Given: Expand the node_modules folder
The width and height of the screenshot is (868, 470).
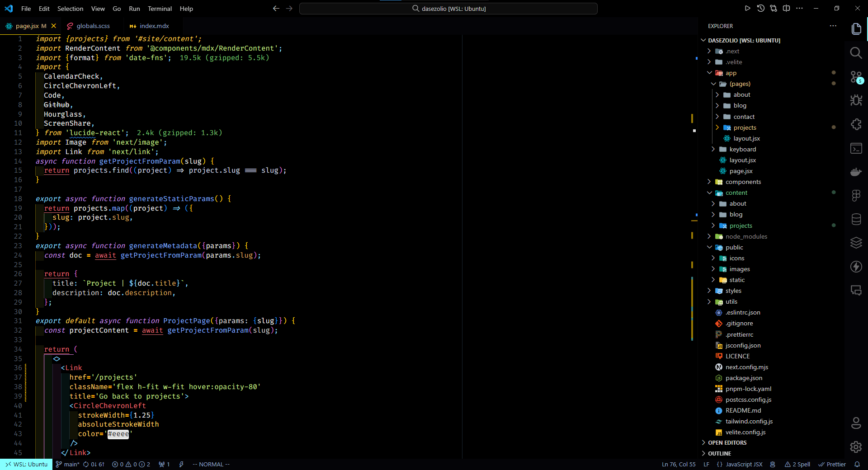Looking at the screenshot, I should tap(746, 237).
